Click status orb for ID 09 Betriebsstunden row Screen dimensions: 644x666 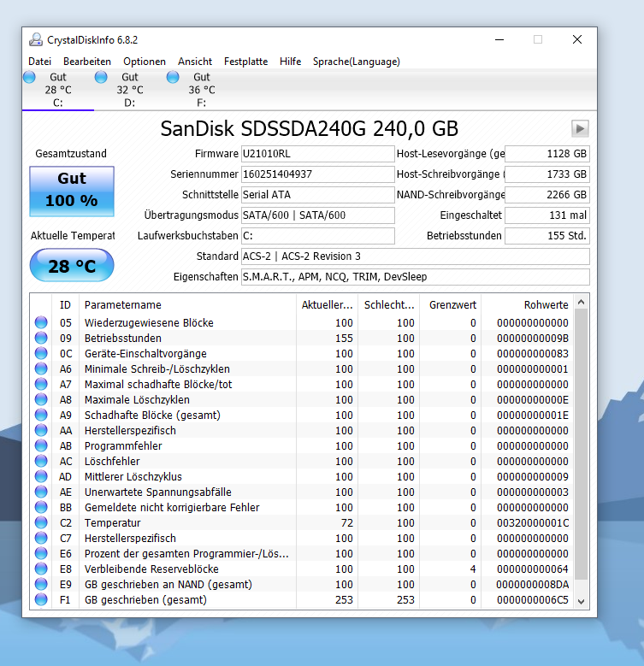(x=41, y=338)
